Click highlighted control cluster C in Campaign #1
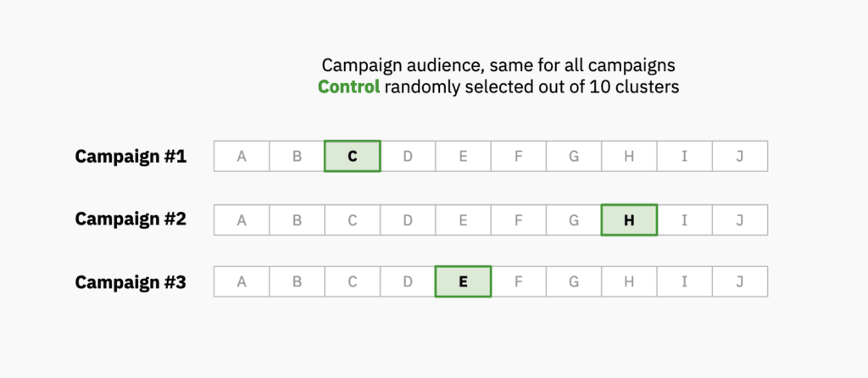868x378 pixels. (353, 156)
